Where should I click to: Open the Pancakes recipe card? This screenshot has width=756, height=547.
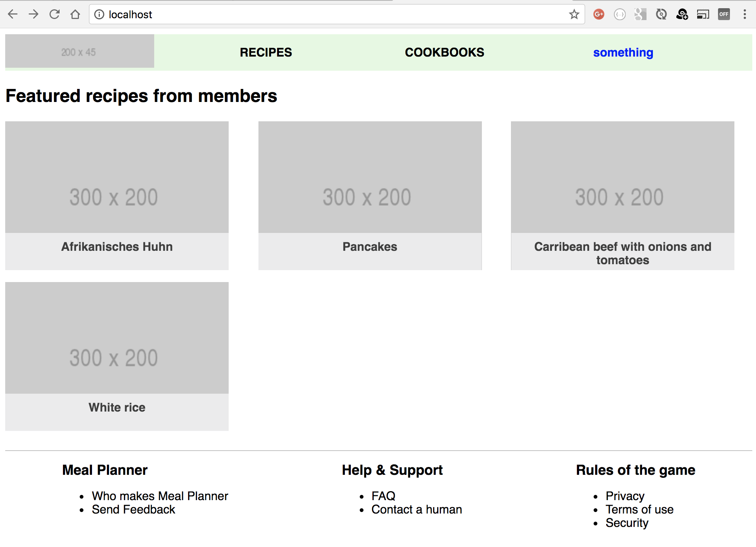[x=370, y=196]
